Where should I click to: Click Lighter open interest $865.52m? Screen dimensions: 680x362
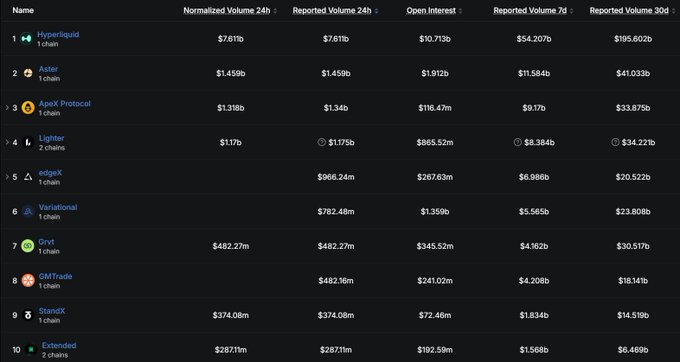tap(435, 142)
